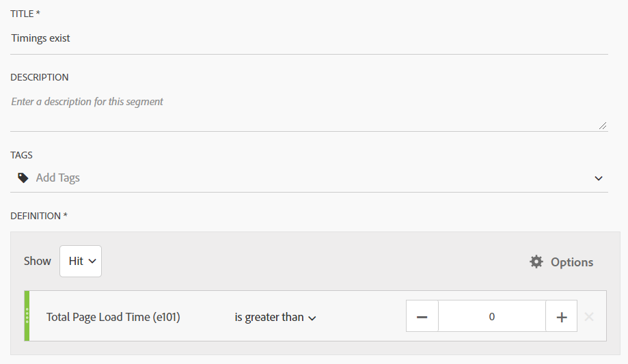Click the numeric value field showing 0
Image resolution: width=628 pixels, height=364 pixels.
492,316
